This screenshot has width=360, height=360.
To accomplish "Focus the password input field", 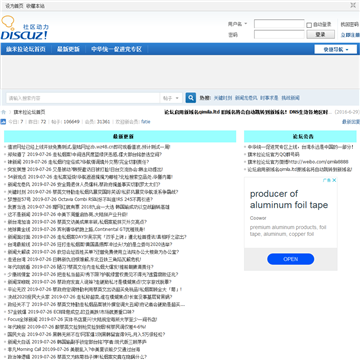I will click(279, 34).
